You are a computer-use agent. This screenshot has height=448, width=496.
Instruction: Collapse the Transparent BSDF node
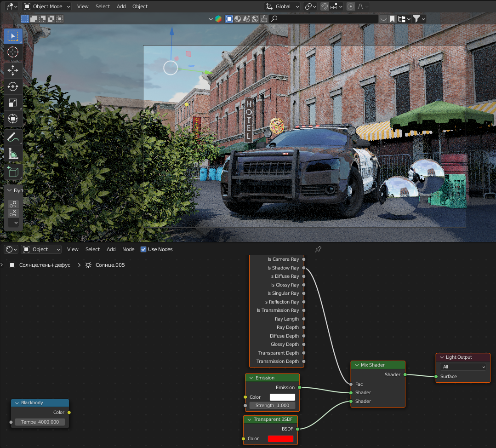249,419
